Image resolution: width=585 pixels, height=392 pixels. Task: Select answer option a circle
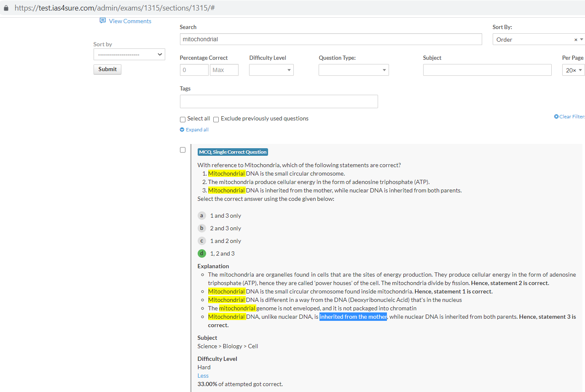click(201, 216)
